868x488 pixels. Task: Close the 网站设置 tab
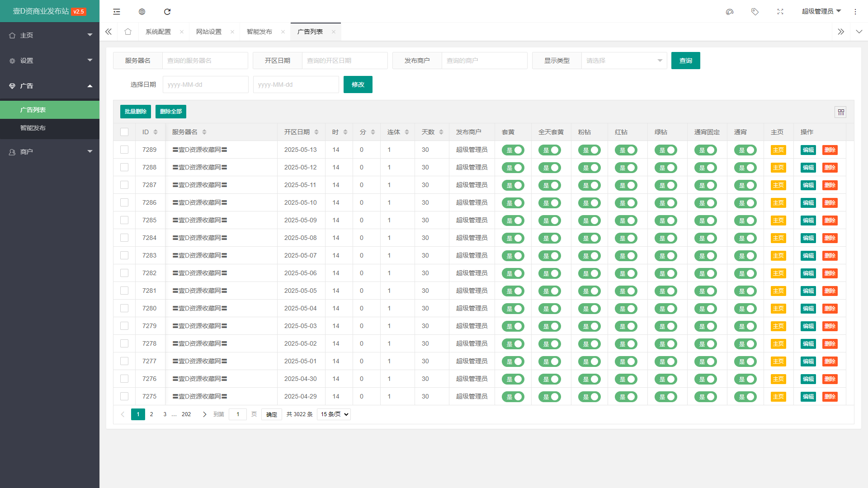232,32
